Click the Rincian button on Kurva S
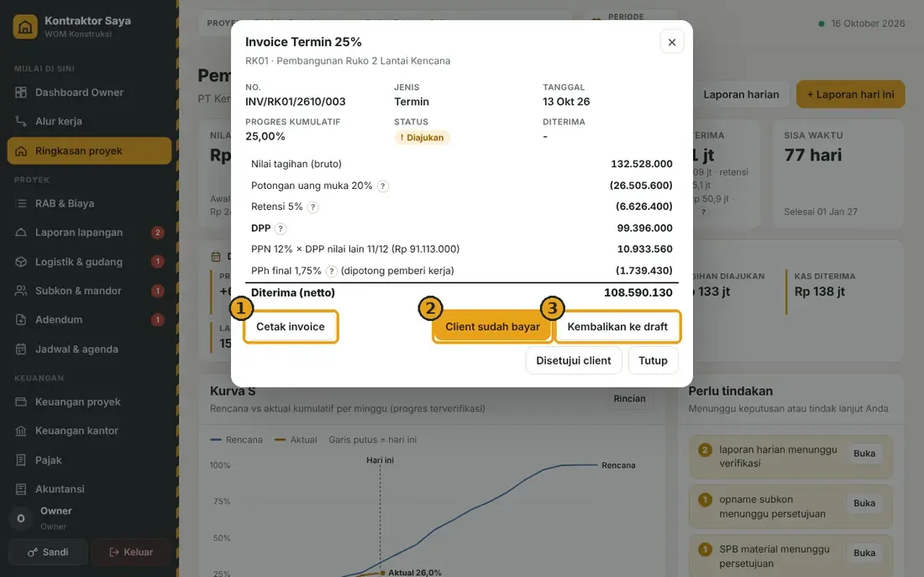This screenshot has width=924, height=577. pyautogui.click(x=629, y=398)
